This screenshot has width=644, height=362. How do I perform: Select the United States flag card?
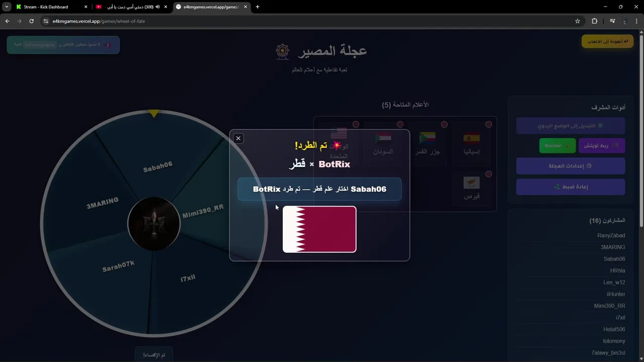[x=339, y=143]
